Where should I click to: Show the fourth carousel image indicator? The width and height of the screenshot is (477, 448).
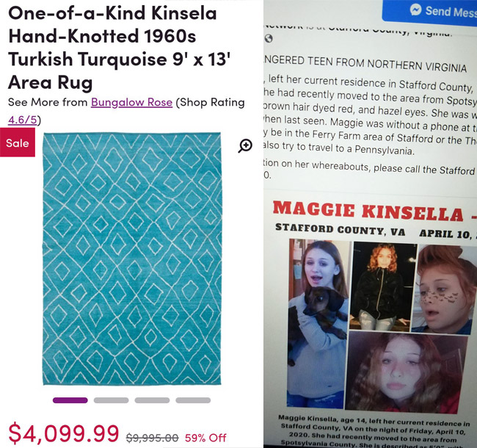coord(193,400)
